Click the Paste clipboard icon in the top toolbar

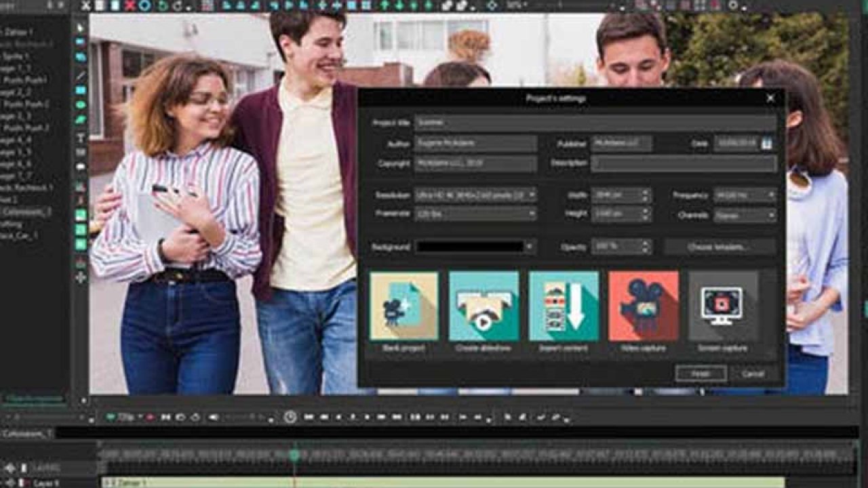115,5
